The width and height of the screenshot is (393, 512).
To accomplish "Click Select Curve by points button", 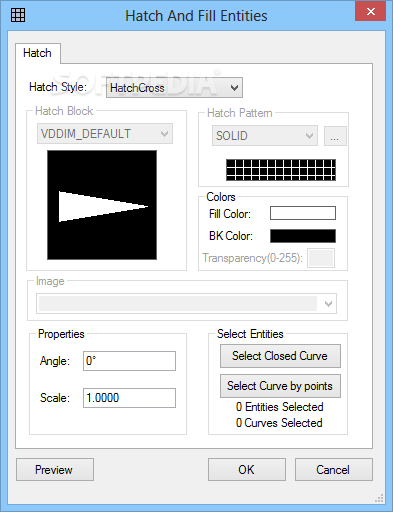I will click(280, 386).
